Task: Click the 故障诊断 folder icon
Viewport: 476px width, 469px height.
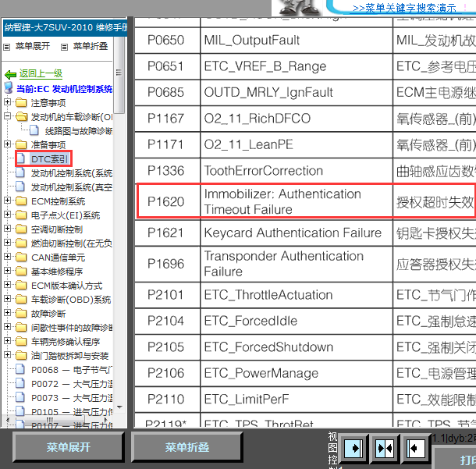Action: (21, 313)
